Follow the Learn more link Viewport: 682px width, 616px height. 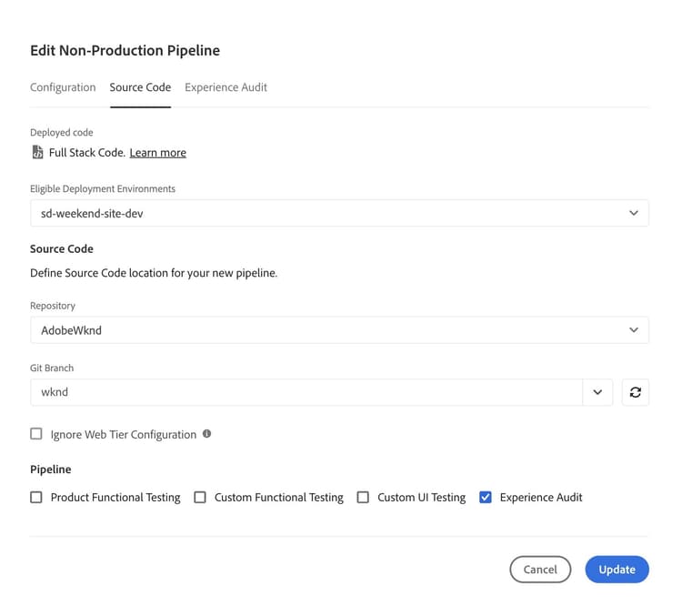[x=157, y=153]
